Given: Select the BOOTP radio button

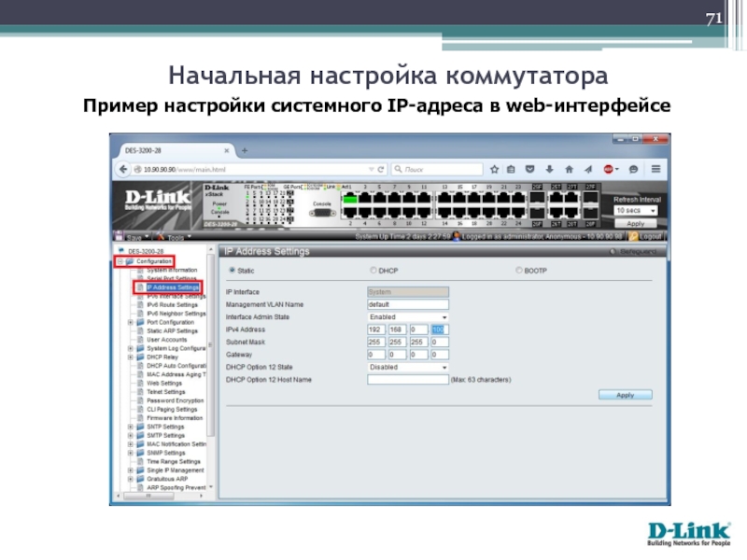Looking at the screenshot, I should point(519,271).
